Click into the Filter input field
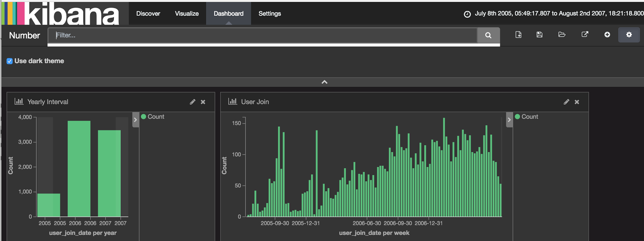The width and height of the screenshot is (644, 241). click(x=262, y=35)
